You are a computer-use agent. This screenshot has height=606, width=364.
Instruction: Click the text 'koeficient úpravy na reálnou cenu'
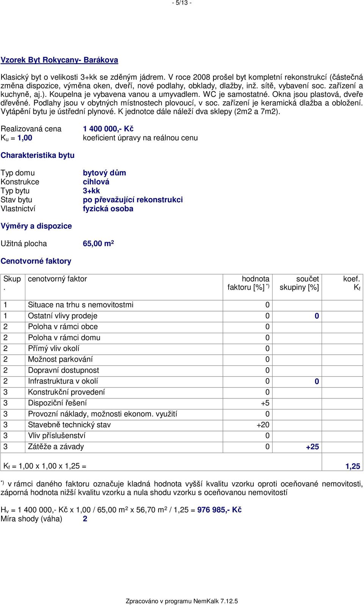click(140, 138)
